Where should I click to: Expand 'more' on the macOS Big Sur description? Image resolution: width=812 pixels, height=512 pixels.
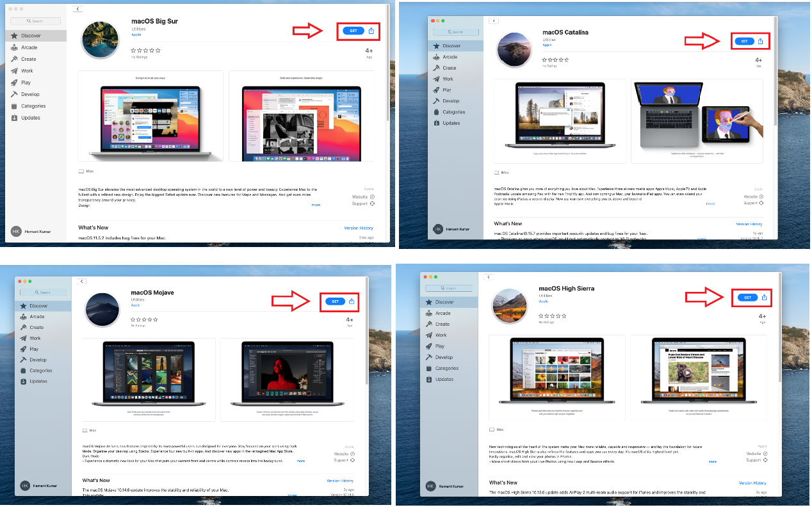(x=316, y=205)
